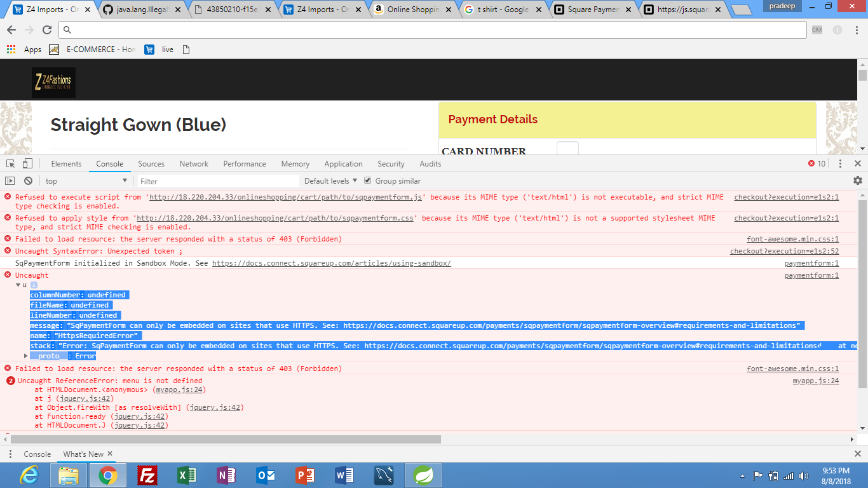This screenshot has width=868, height=488.
Task: Collapse the expanded error object u
Action: pos(19,285)
